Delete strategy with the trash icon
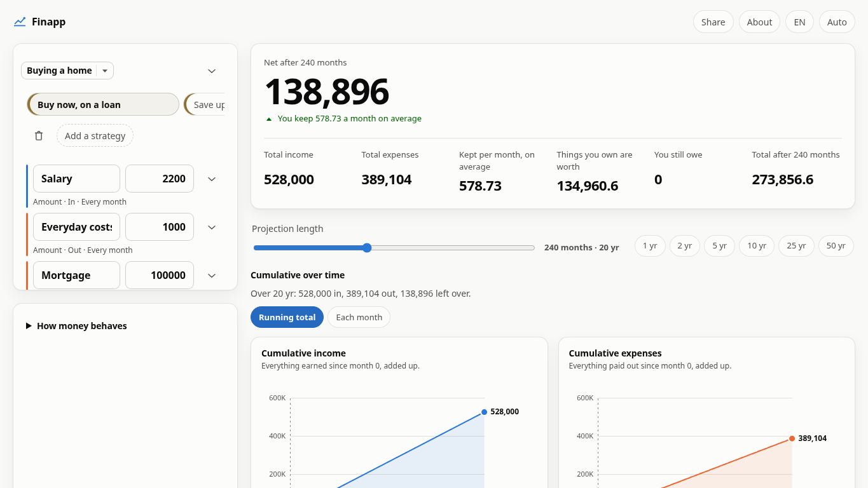 [39, 136]
